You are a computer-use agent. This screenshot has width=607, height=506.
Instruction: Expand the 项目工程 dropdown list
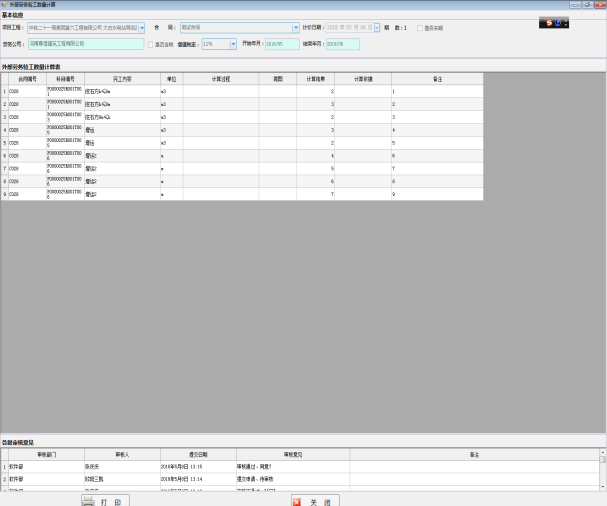[x=141, y=28]
